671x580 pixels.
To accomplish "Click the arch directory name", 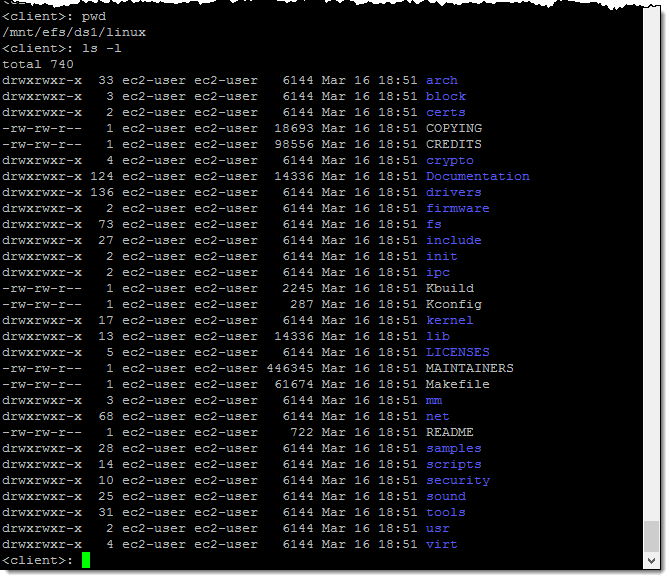I will point(441,80).
